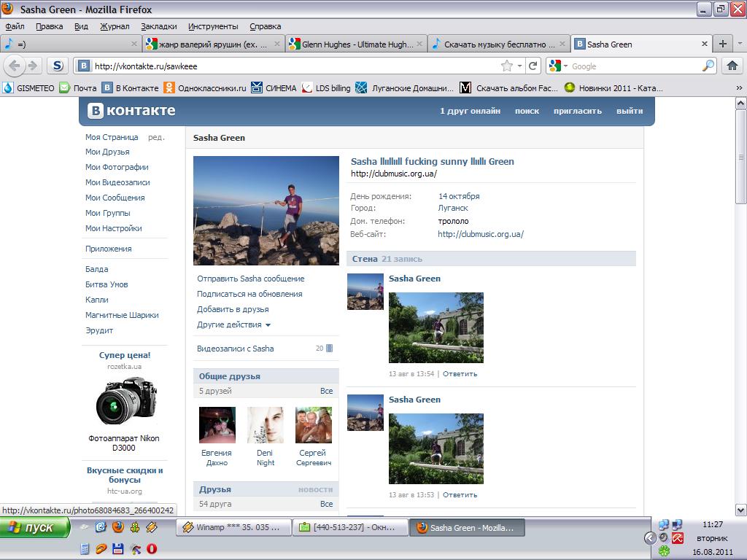The image size is (747, 560).
Task: Open wall photo posted at 13:54
Action: coord(436,327)
